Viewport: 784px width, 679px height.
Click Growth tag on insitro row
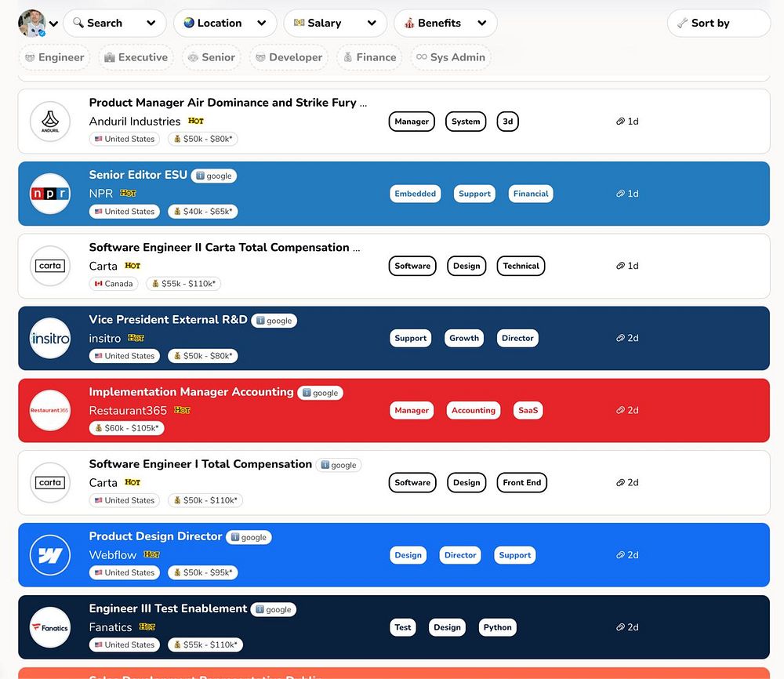pos(464,338)
